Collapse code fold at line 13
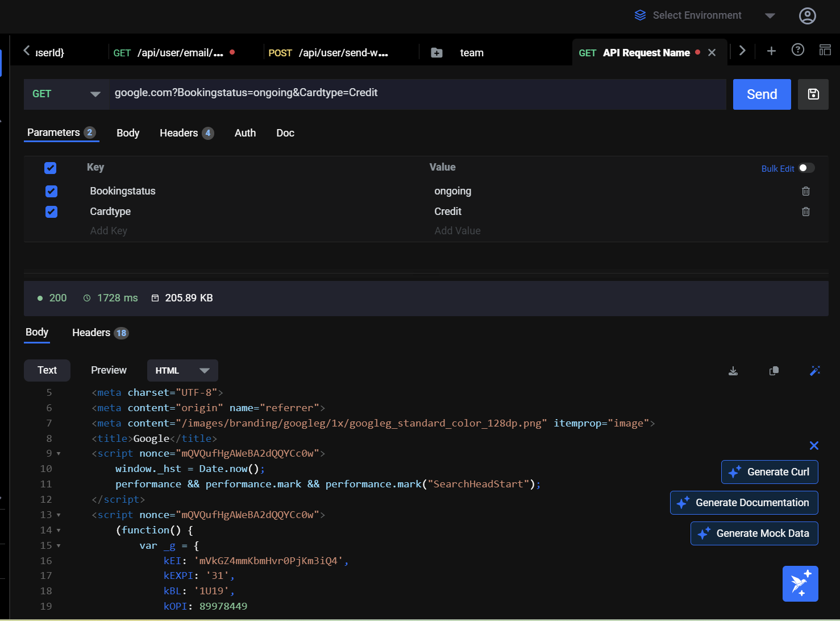This screenshot has width=840, height=621. 59,515
